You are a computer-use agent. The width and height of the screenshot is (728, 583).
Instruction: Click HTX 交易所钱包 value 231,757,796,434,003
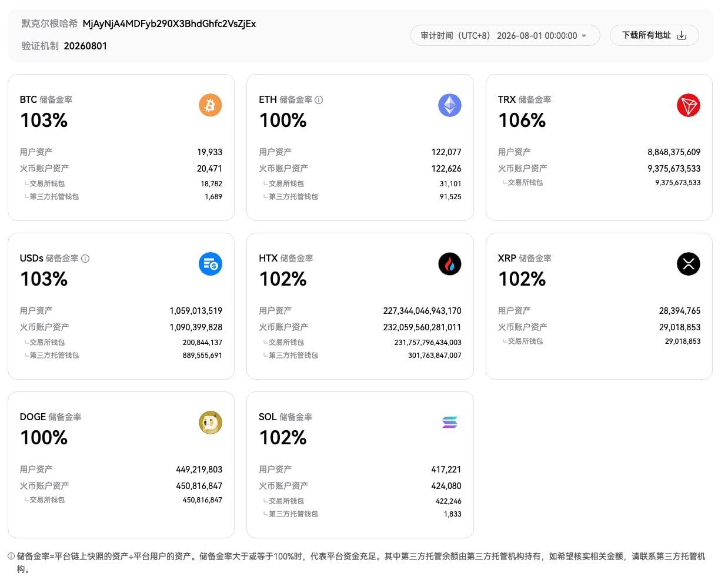[428, 343]
